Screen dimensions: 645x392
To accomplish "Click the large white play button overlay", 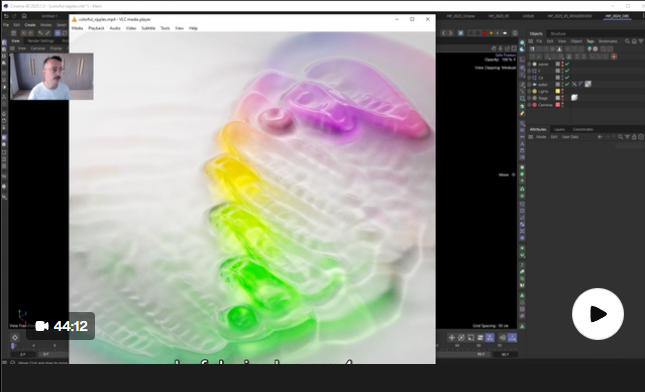I will pos(598,314).
